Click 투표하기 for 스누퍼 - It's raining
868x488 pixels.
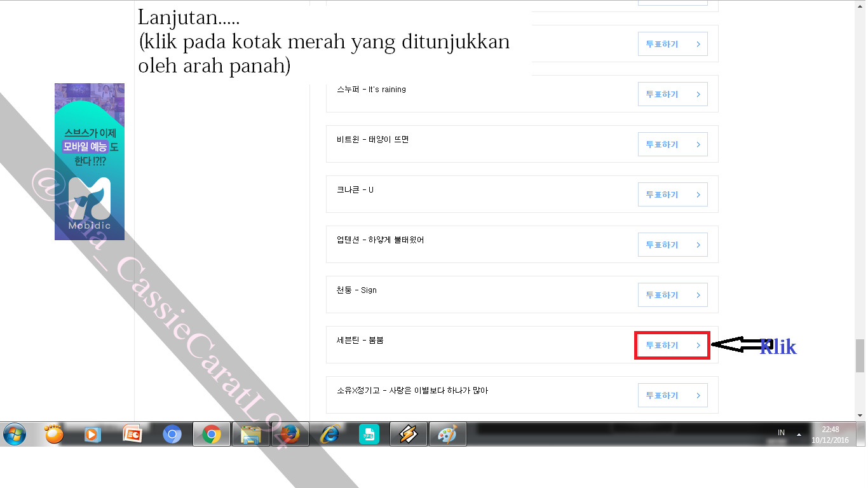(x=673, y=94)
